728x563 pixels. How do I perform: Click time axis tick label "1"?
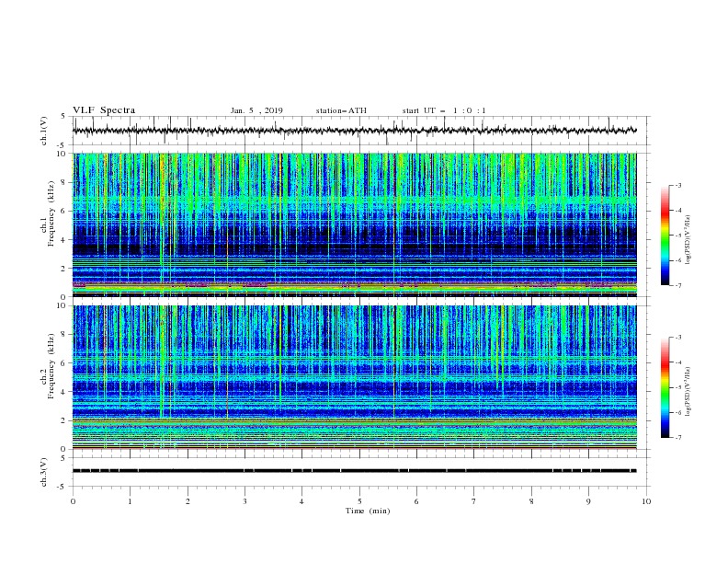coord(130,501)
